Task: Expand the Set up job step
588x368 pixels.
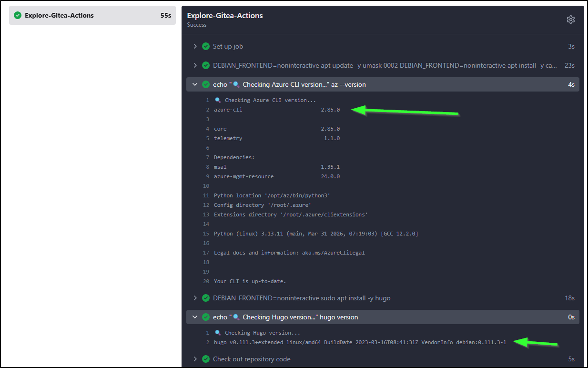Action: tap(195, 46)
